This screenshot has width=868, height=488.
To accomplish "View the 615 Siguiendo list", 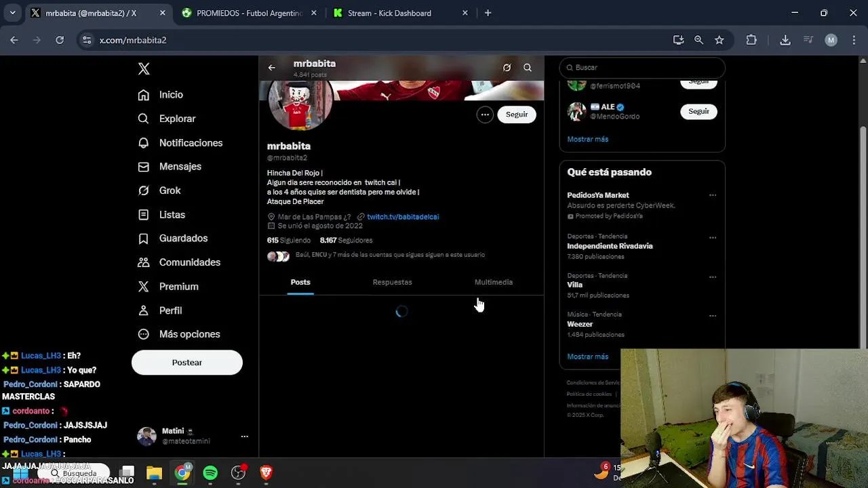I will click(289, 241).
